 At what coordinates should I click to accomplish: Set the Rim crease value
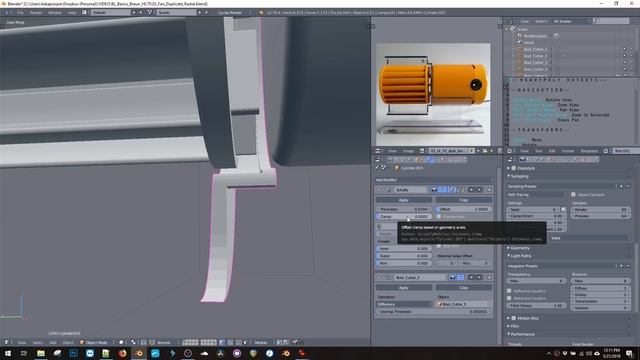click(403, 263)
